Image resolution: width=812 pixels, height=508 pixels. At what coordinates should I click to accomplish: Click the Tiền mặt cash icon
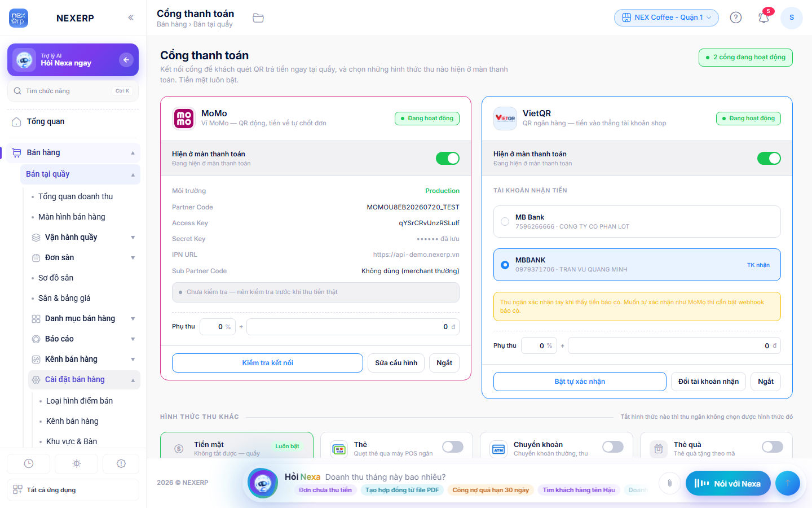(179, 449)
